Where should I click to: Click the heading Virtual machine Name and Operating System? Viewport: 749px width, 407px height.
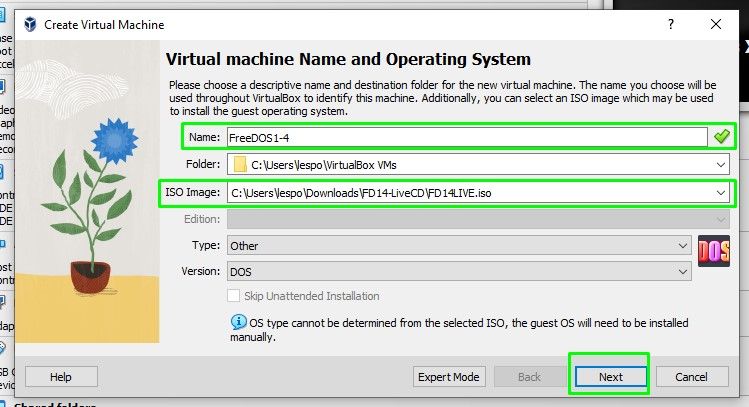point(348,59)
